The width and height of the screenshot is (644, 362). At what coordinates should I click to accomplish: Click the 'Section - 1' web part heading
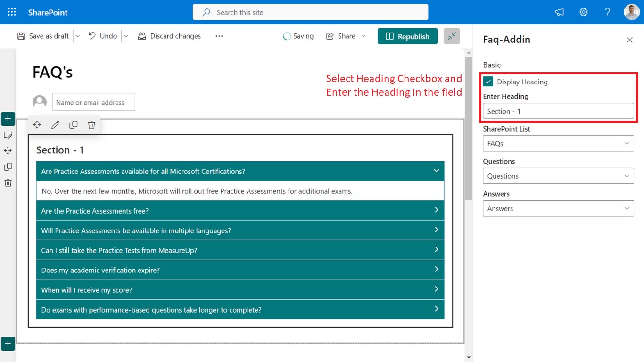[60, 150]
